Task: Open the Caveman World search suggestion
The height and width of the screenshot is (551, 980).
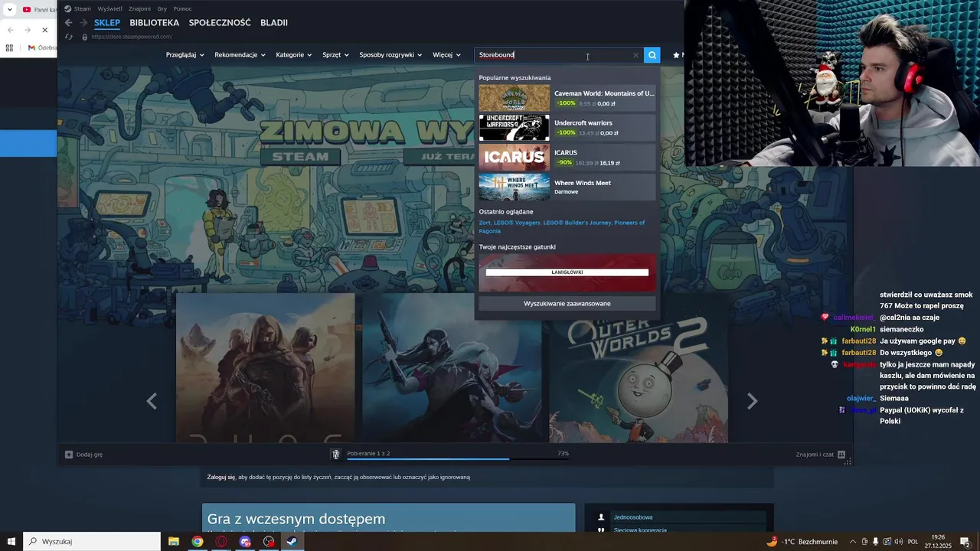Action: coord(567,98)
